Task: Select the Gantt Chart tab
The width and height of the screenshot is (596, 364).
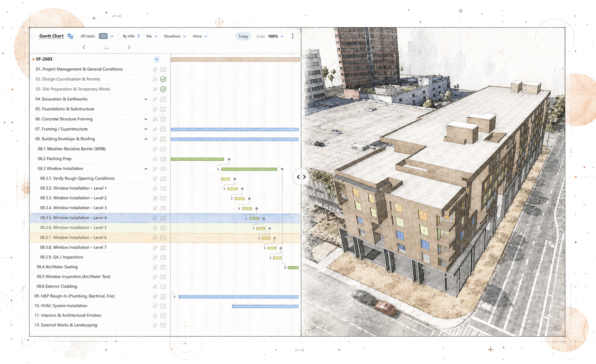Action: tap(52, 36)
